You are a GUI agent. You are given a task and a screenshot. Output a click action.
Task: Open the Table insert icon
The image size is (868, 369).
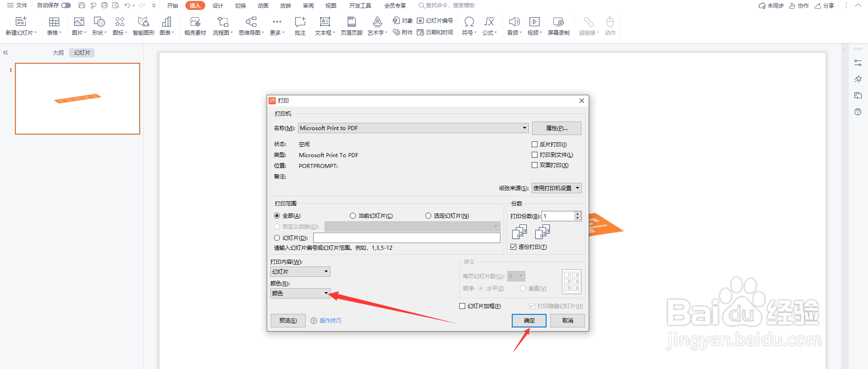click(54, 22)
